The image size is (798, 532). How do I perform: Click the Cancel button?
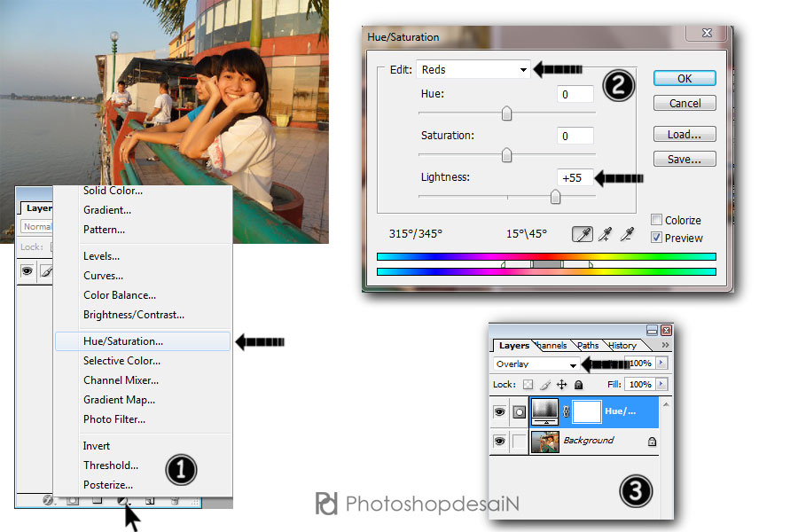tap(684, 104)
